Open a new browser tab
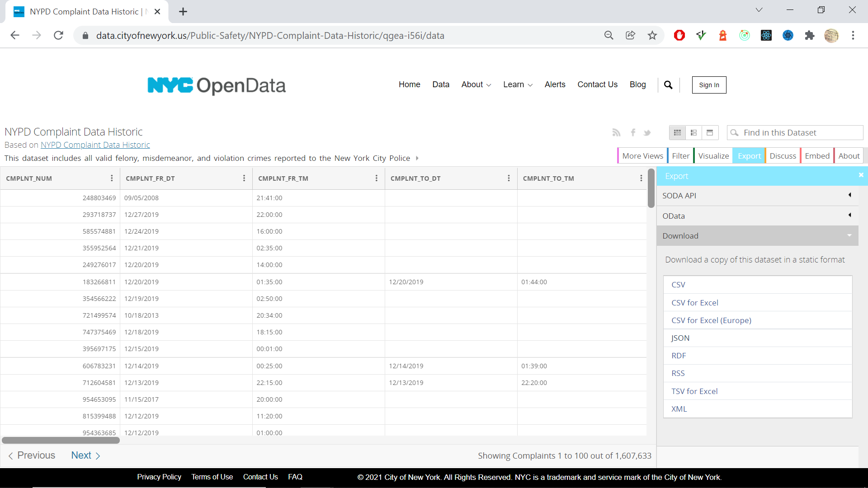The width and height of the screenshot is (868, 488). [x=183, y=12]
